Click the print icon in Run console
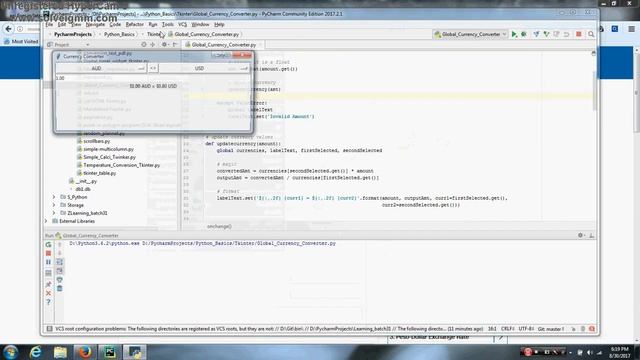The image size is (640, 360). pyautogui.click(x=60, y=280)
